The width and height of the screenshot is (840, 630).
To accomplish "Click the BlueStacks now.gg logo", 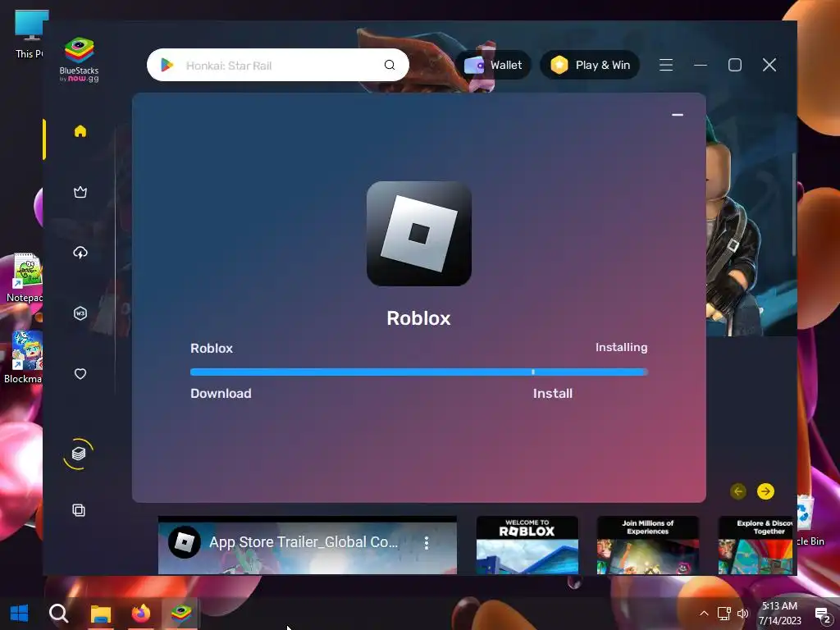I will point(80,59).
